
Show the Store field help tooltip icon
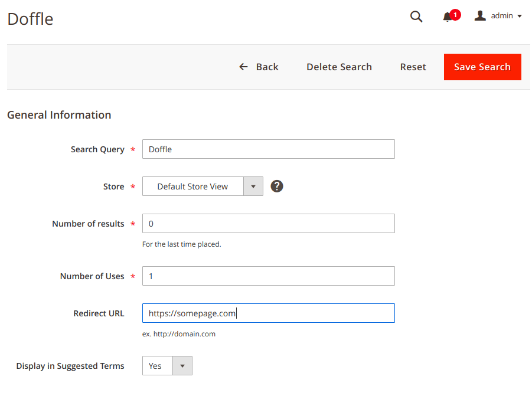tap(277, 186)
